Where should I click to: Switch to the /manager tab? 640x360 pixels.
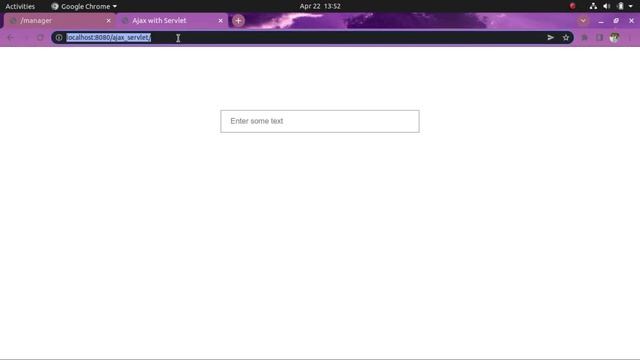[59, 20]
